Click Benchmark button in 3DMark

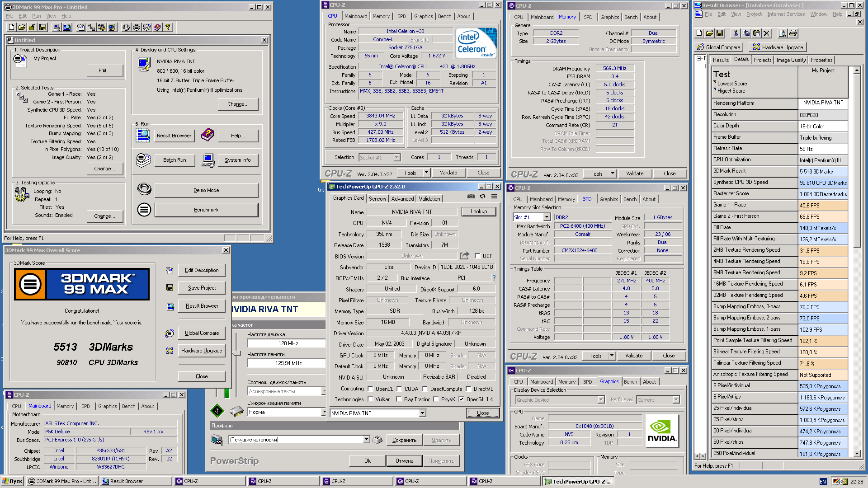tap(206, 210)
